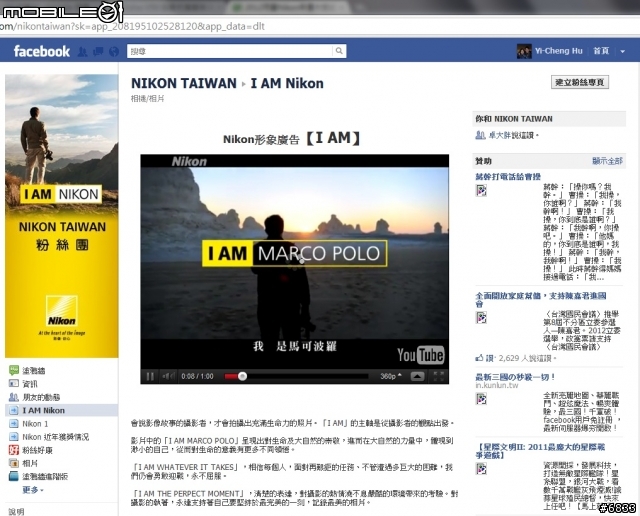Open Yi-Cheng Hu profile link
The height and width of the screenshot is (516, 640).
(x=559, y=51)
